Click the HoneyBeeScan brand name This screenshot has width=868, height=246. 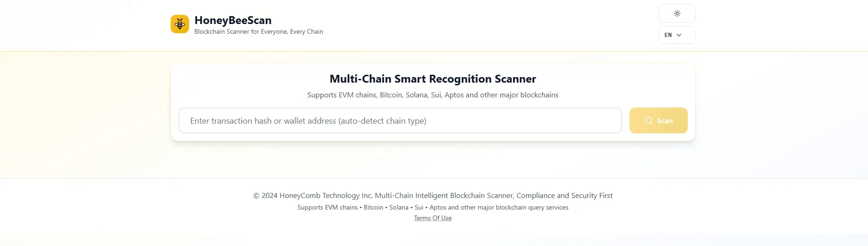pos(233,20)
